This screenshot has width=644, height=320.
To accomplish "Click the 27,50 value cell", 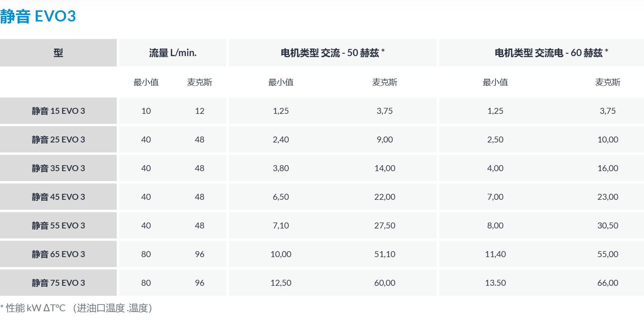I will tap(385, 225).
